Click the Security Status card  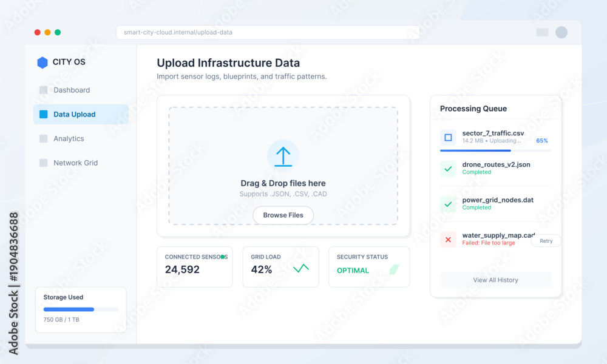369,267
